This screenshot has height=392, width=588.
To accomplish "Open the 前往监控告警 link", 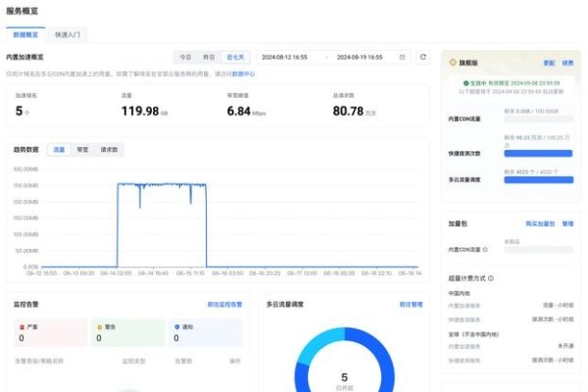I will 224,304.
